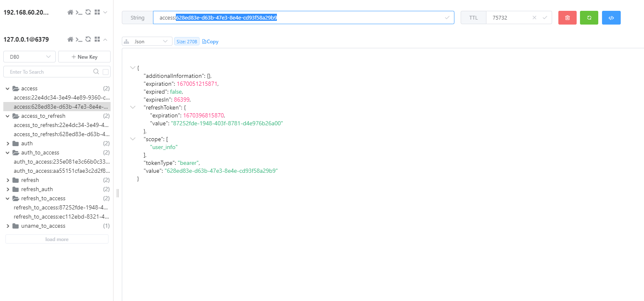Open the blue code command button

611,17
